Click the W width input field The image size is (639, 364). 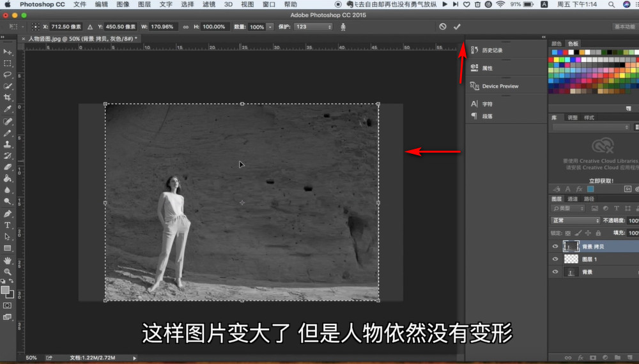pyautogui.click(x=162, y=27)
